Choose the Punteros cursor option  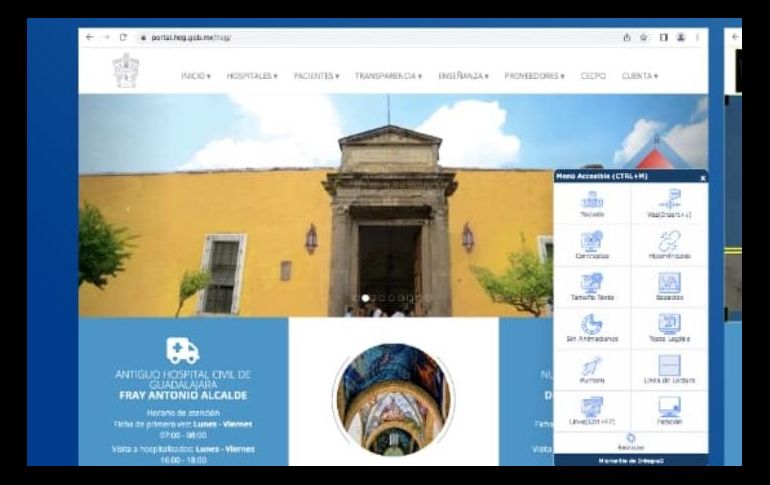(x=592, y=370)
